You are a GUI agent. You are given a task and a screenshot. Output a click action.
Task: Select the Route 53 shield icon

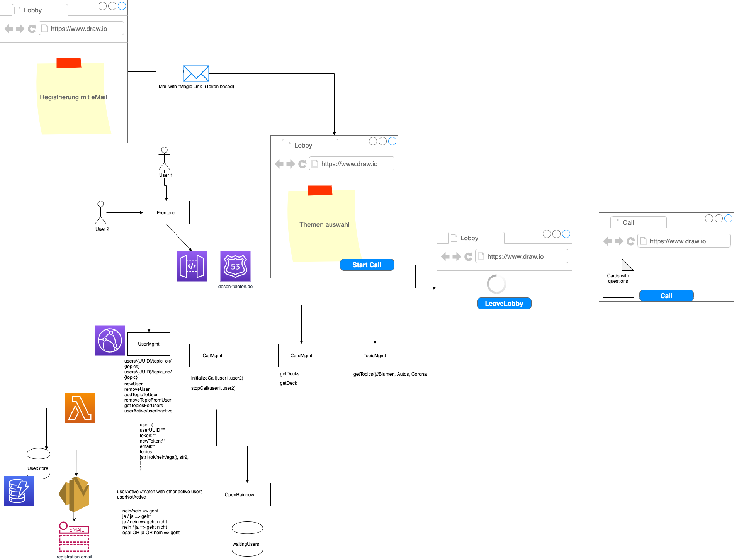point(235,266)
